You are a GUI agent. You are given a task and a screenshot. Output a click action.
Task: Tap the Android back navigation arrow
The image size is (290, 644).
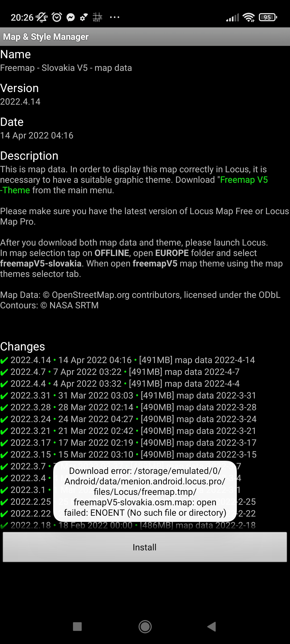(x=212, y=627)
